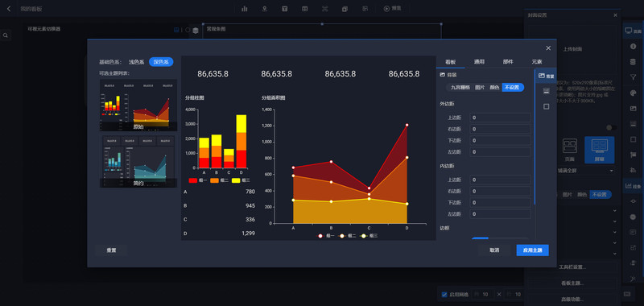Open the 元素 tab in theme dialog

pos(536,62)
